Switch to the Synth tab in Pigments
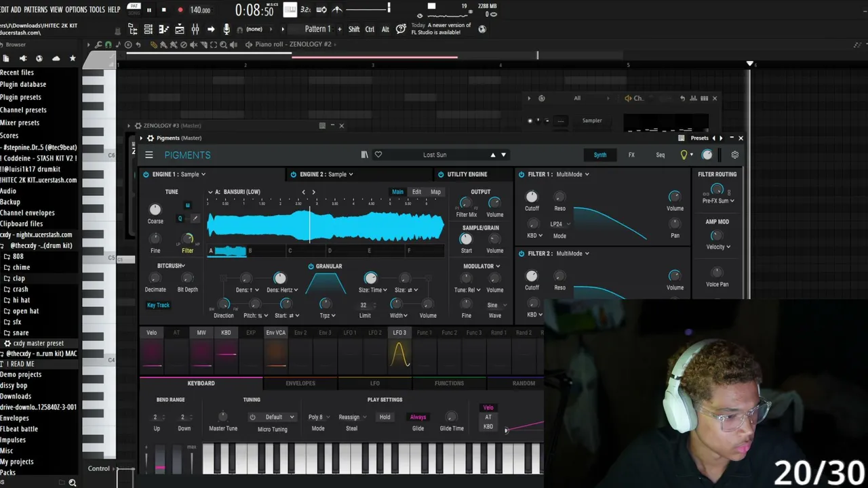Viewport: 868px width, 488px height. [600, 155]
